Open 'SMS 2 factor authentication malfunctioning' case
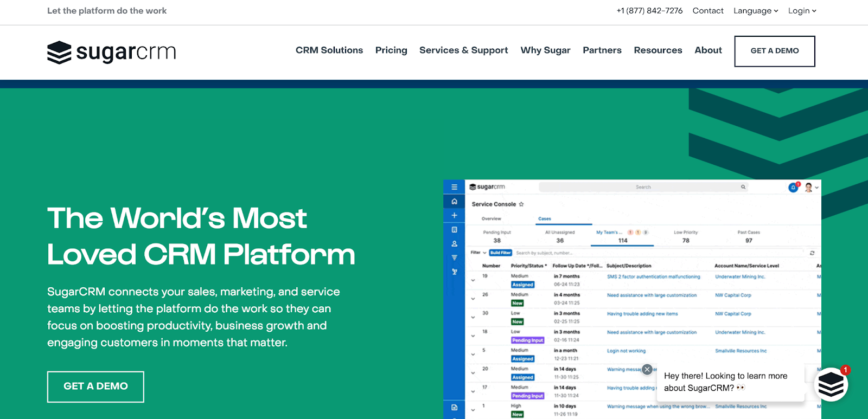 pos(654,276)
